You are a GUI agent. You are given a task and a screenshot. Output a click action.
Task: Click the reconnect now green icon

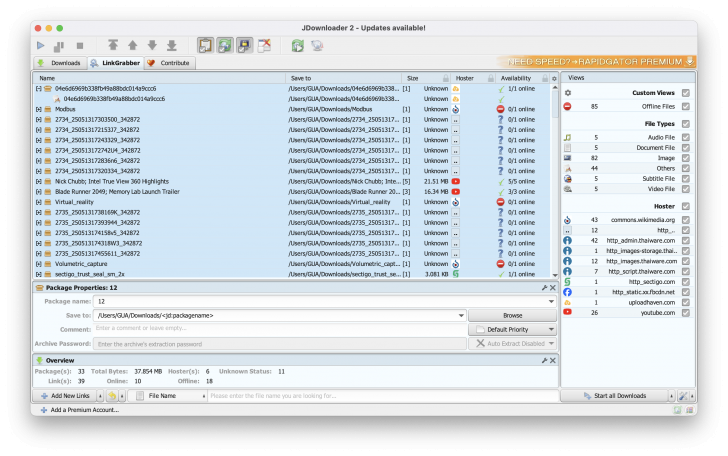click(298, 46)
